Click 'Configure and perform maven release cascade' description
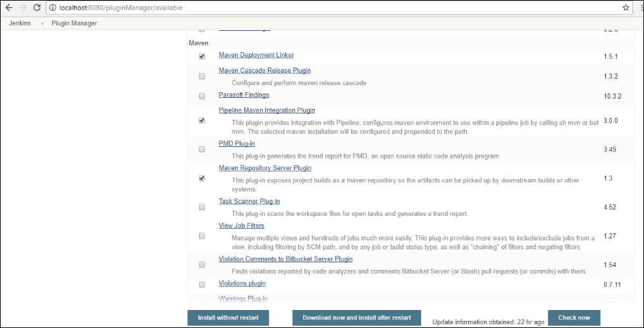This screenshot has width=644, height=328. [x=299, y=83]
